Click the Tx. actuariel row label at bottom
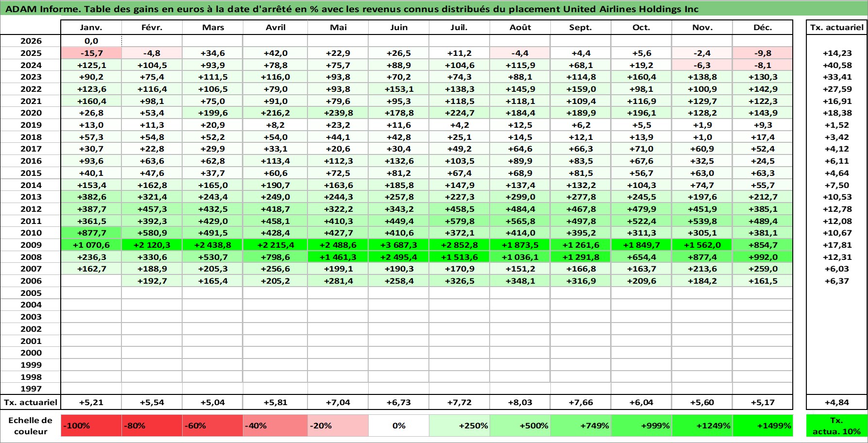Image resolution: width=868 pixels, height=443 pixels. pos(31,402)
